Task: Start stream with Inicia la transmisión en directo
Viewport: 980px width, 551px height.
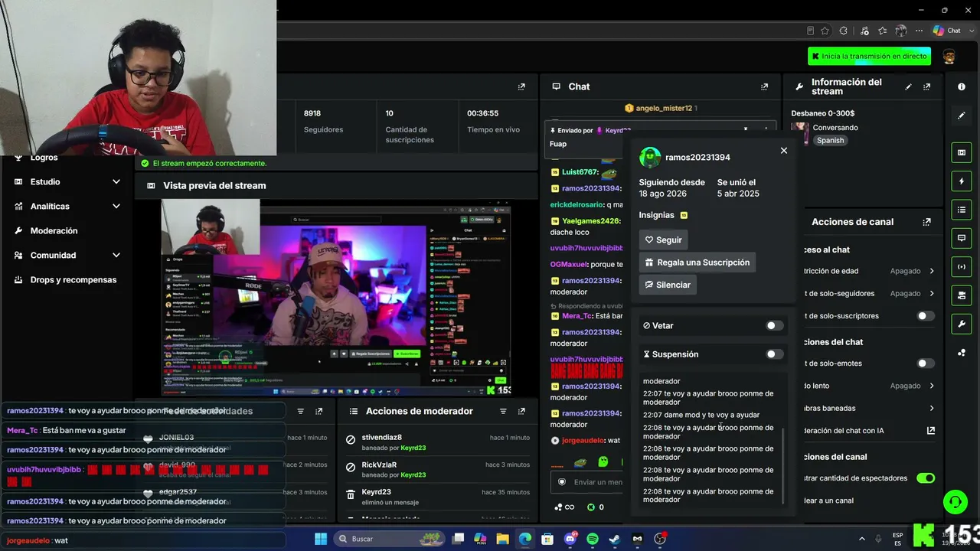Action: pyautogui.click(x=869, y=56)
